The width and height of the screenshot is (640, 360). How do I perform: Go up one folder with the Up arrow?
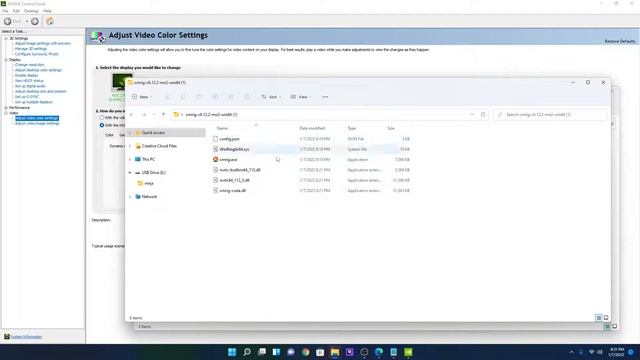click(x=164, y=115)
